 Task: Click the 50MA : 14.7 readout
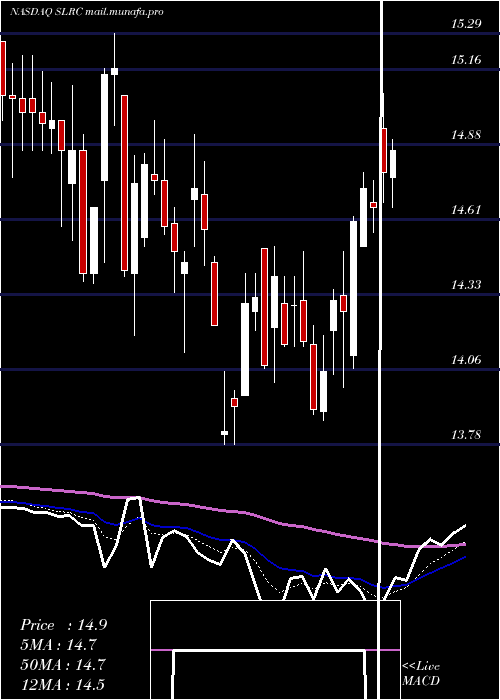pos(63,665)
